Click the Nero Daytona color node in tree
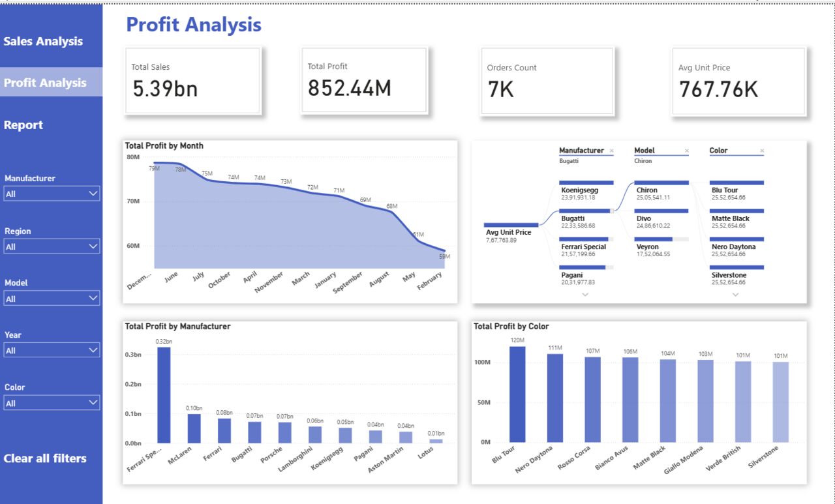 click(736, 246)
